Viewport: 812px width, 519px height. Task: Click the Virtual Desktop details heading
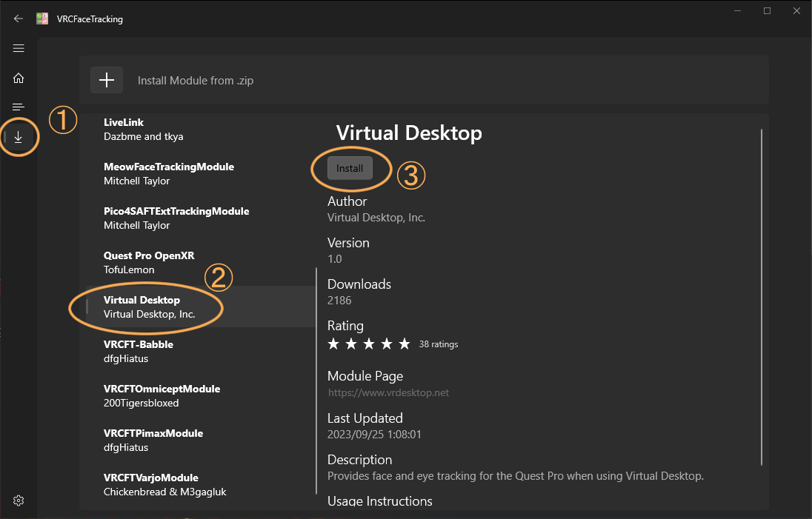[x=409, y=133]
